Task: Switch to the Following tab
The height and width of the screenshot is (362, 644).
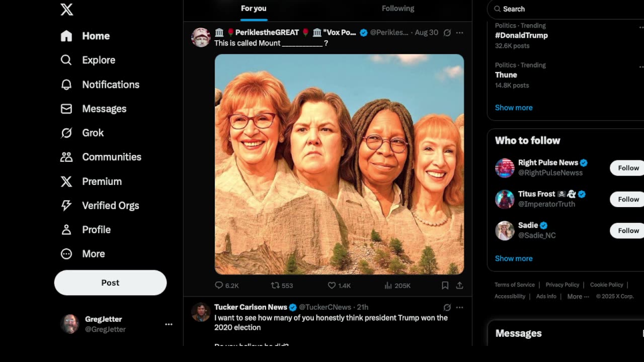Action: coord(398,9)
